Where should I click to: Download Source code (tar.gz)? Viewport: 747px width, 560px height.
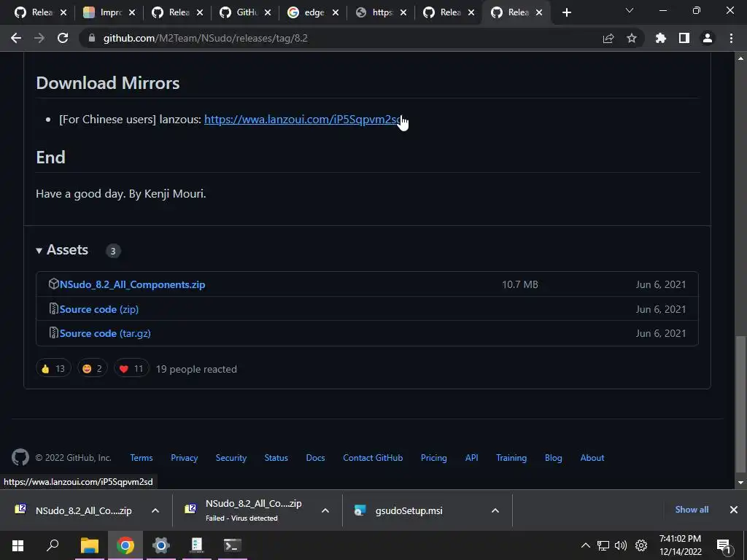tap(105, 333)
